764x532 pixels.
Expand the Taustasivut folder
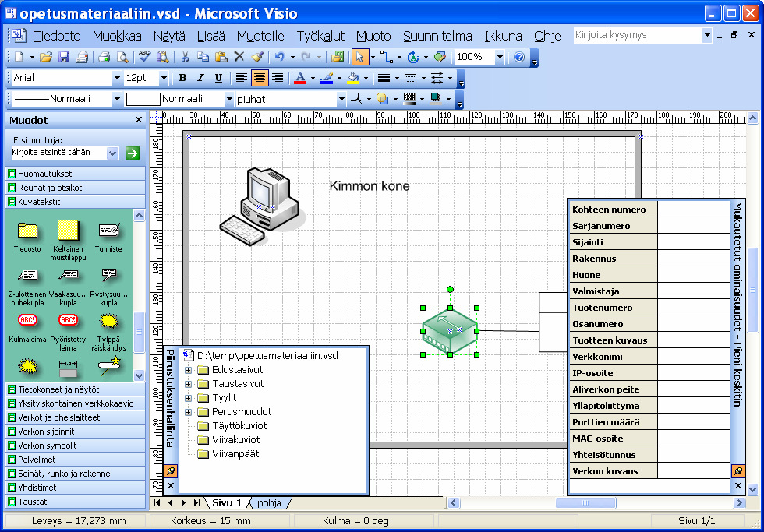click(188, 385)
